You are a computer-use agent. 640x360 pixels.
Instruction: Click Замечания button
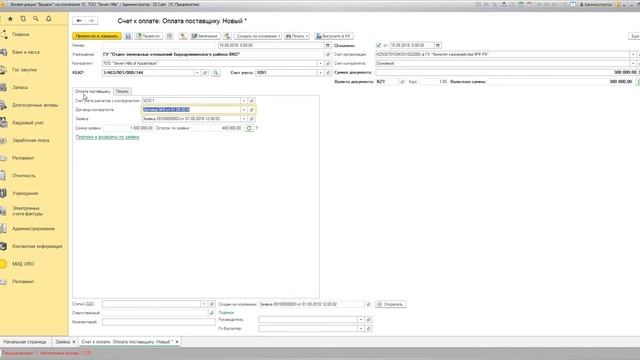205,36
